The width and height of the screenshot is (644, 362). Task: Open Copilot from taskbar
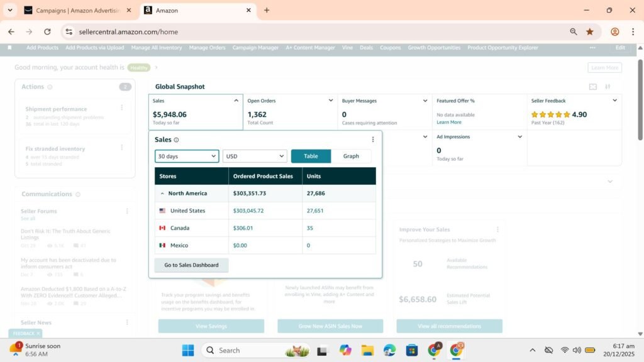(x=345, y=350)
